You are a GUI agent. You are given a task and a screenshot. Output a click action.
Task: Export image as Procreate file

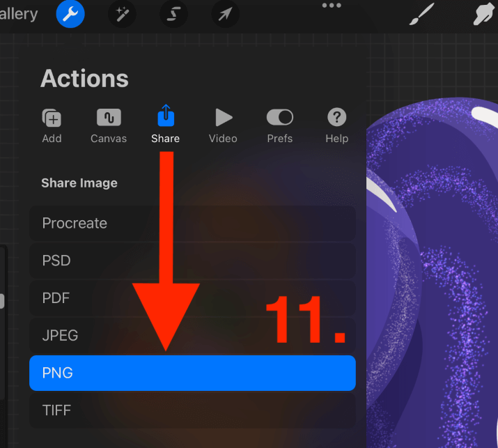tap(192, 223)
